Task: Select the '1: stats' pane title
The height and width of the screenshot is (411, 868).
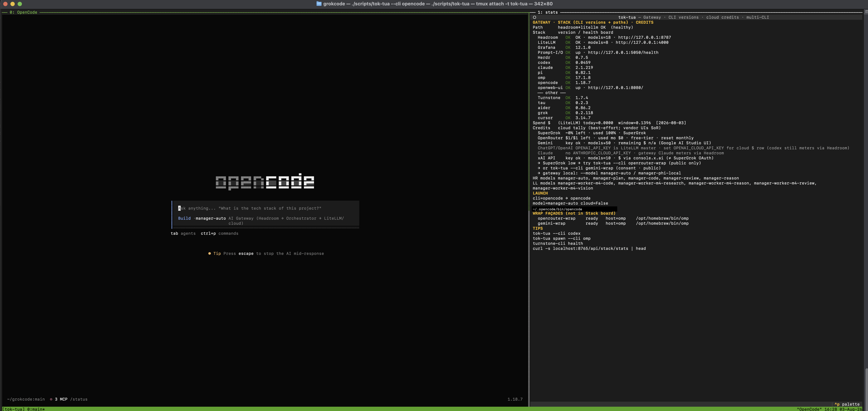Action: [x=548, y=12]
